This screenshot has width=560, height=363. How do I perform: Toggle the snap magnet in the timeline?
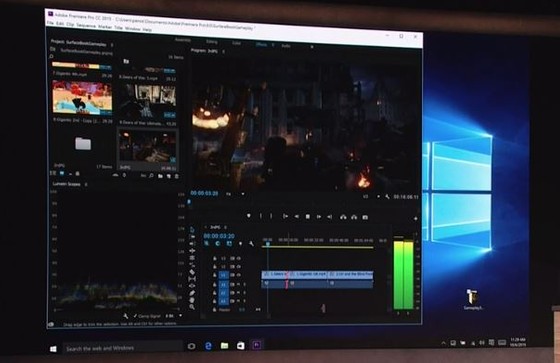pos(218,243)
